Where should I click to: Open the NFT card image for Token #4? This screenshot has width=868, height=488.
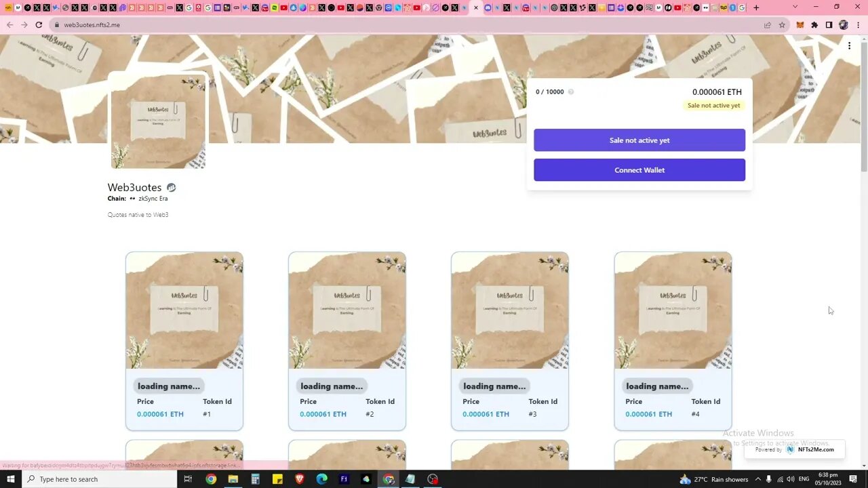[673, 310]
